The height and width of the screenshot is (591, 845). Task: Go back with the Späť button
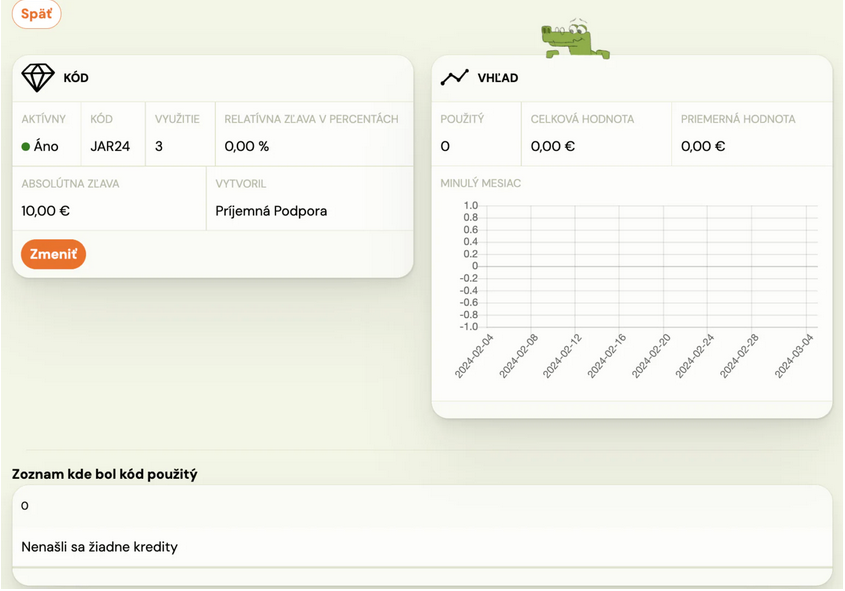(37, 13)
